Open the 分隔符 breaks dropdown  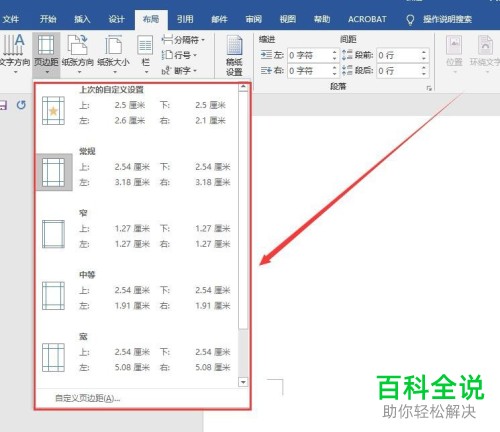tap(183, 40)
